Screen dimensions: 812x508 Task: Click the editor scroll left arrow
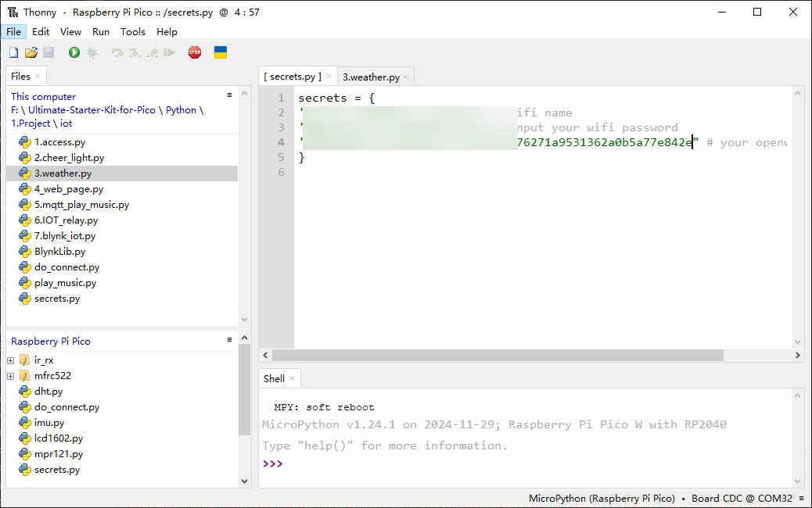coord(265,355)
